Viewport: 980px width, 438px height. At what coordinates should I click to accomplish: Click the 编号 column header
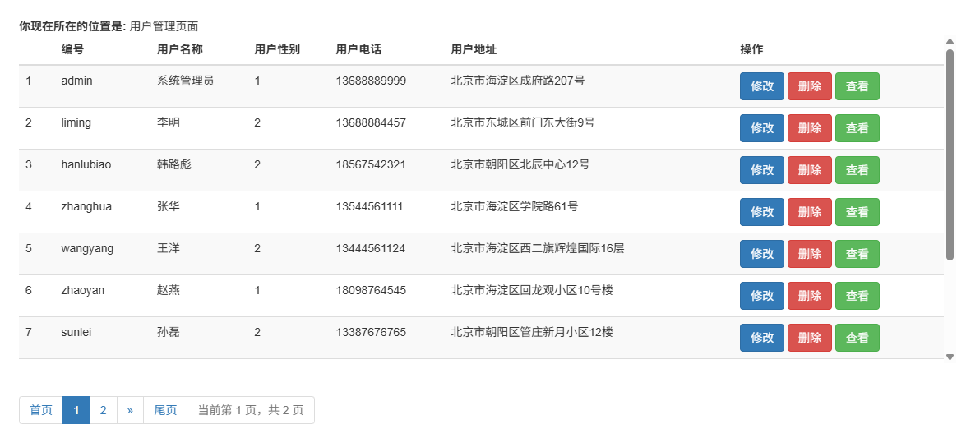point(72,49)
